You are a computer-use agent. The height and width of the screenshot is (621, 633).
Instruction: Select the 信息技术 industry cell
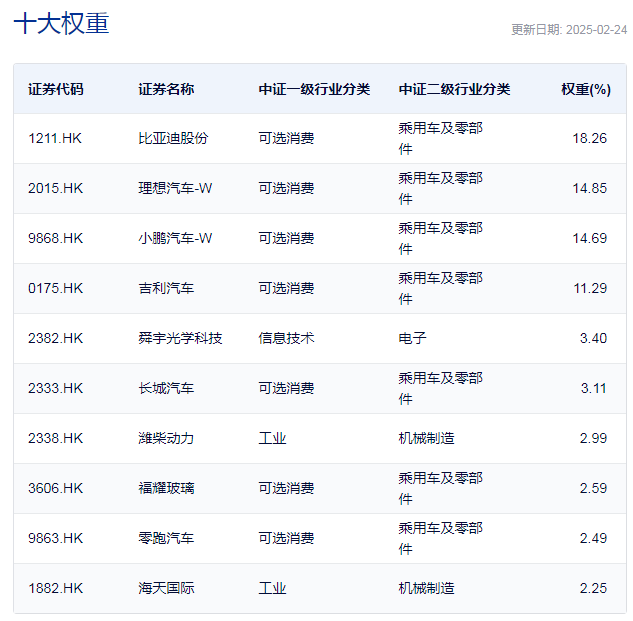pyautogui.click(x=286, y=338)
